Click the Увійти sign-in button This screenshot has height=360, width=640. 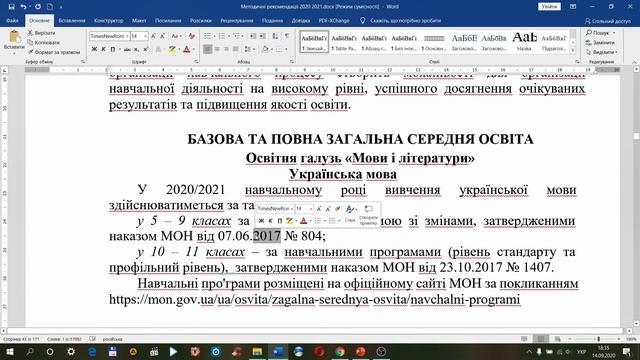pyautogui.click(x=549, y=7)
